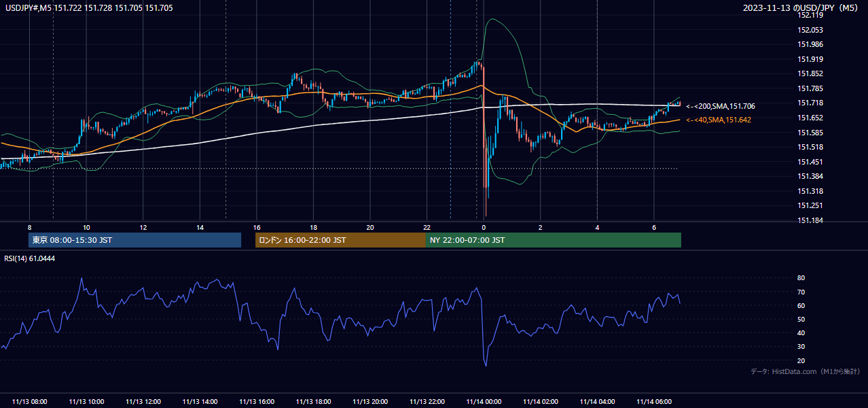Click price axis value 151.718

tap(810, 103)
